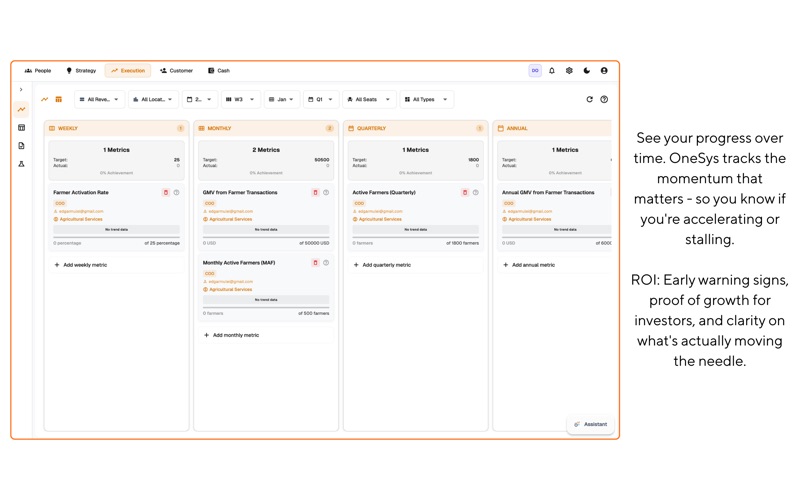Screen dimensions: 800x500
Task: Click the ANNUAL column header
Action: [x=552, y=128]
